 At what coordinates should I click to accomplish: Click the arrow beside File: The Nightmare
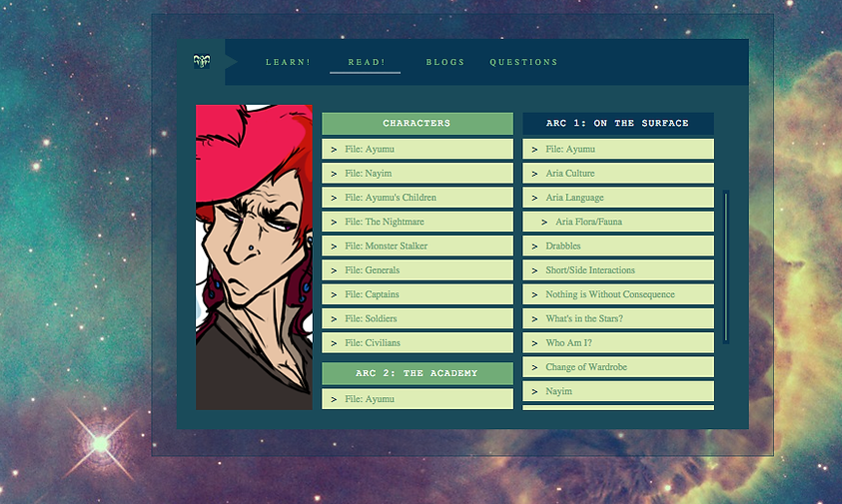pos(334,223)
